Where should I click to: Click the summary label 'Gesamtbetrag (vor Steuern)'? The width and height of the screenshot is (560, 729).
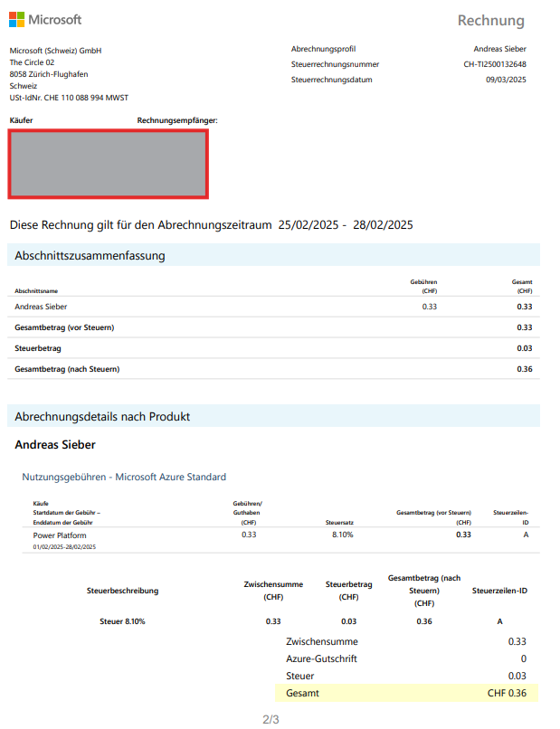coord(64,327)
